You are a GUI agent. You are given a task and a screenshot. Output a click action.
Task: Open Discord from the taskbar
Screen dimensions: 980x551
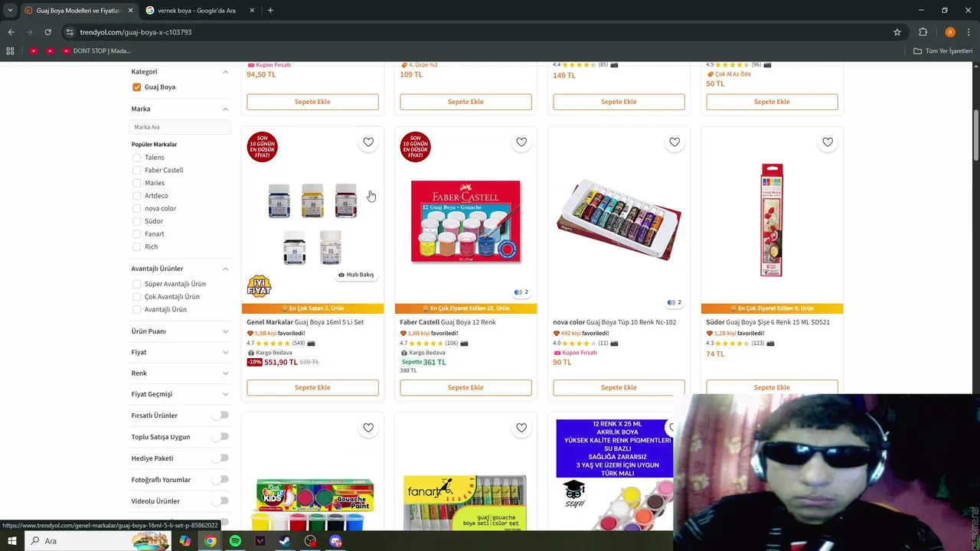[335, 541]
